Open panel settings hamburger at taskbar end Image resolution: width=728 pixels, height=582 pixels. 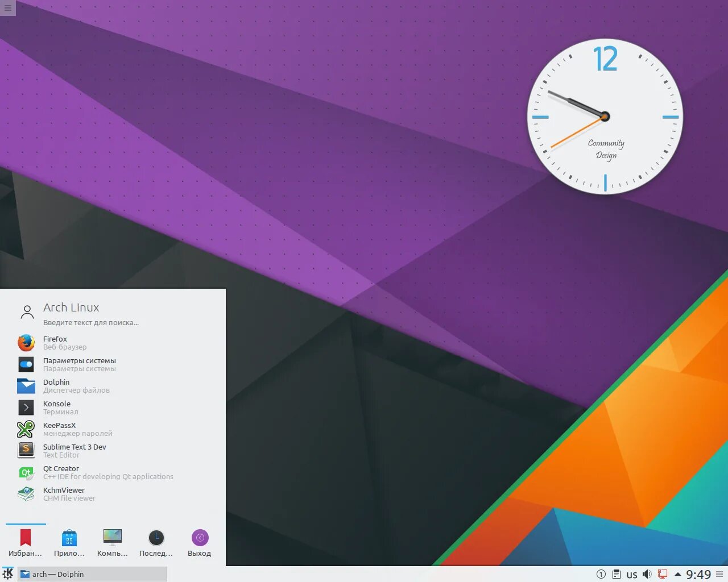(x=720, y=575)
